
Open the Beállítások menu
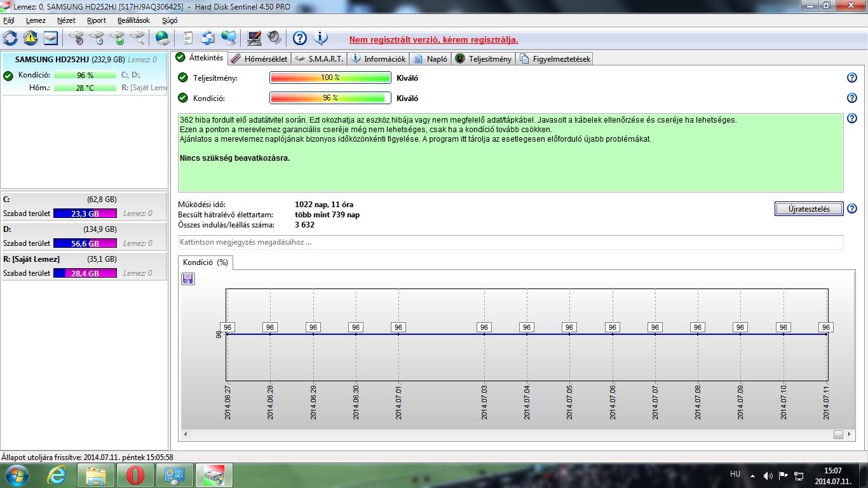(x=133, y=20)
